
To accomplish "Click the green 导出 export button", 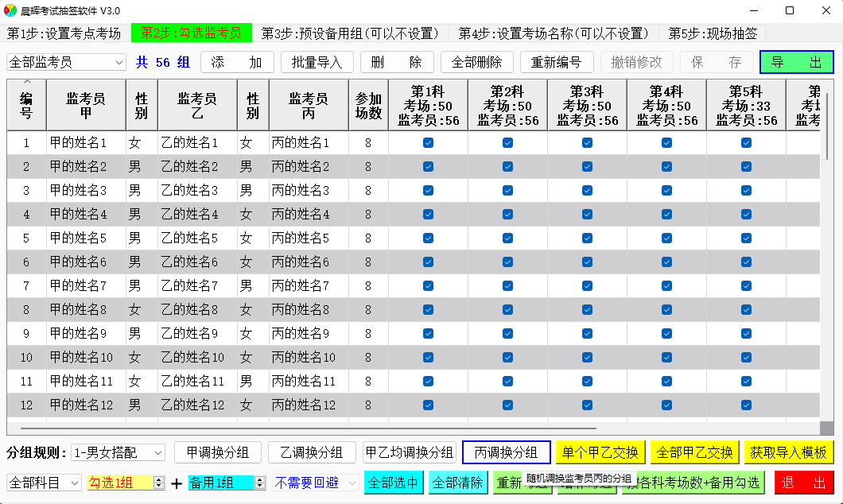I will coord(796,62).
